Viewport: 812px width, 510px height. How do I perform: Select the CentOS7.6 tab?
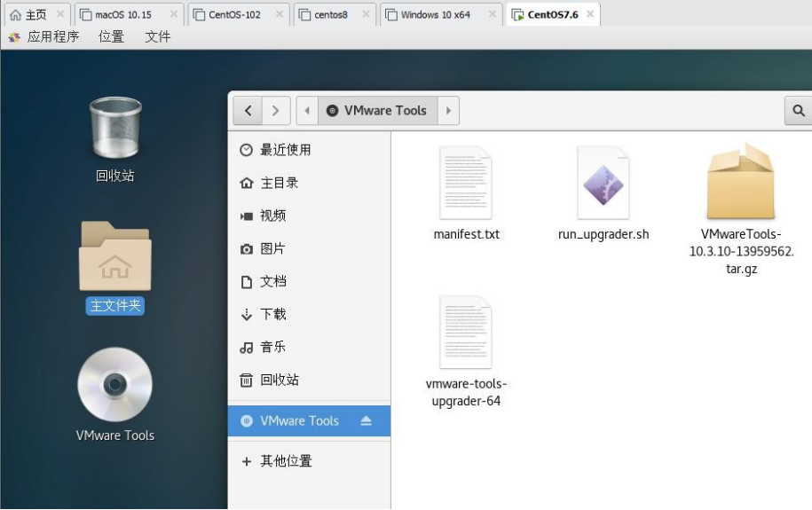[552, 14]
